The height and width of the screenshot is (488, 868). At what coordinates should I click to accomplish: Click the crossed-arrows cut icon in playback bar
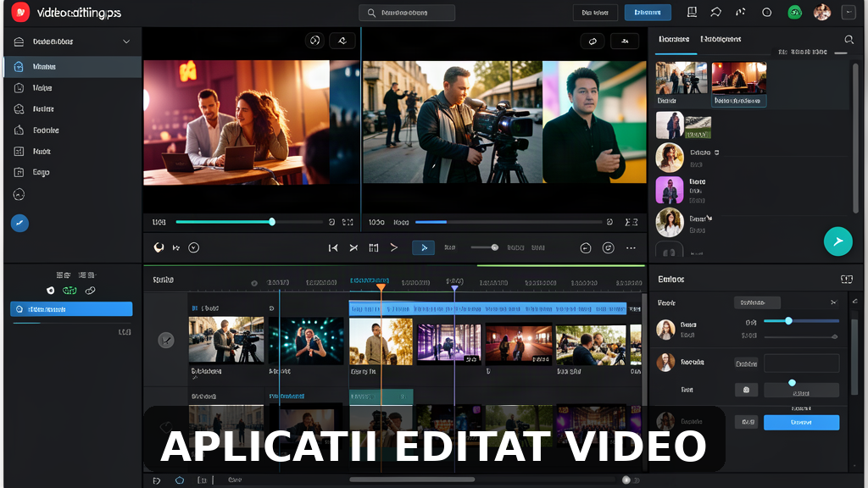tap(353, 248)
